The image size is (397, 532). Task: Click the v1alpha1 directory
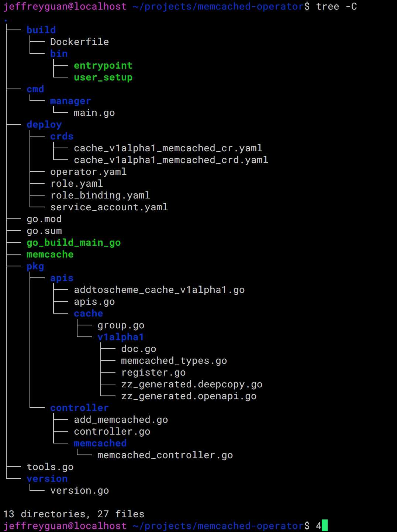pyautogui.click(x=121, y=337)
